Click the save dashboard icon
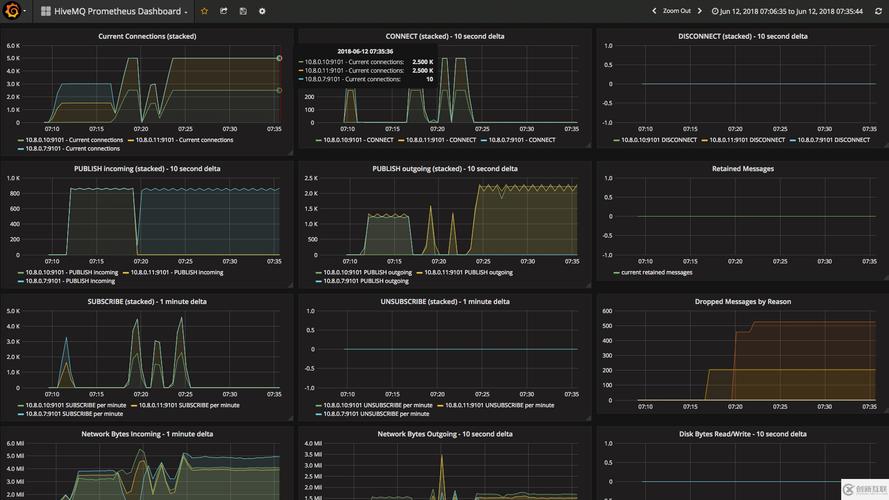 point(243,11)
